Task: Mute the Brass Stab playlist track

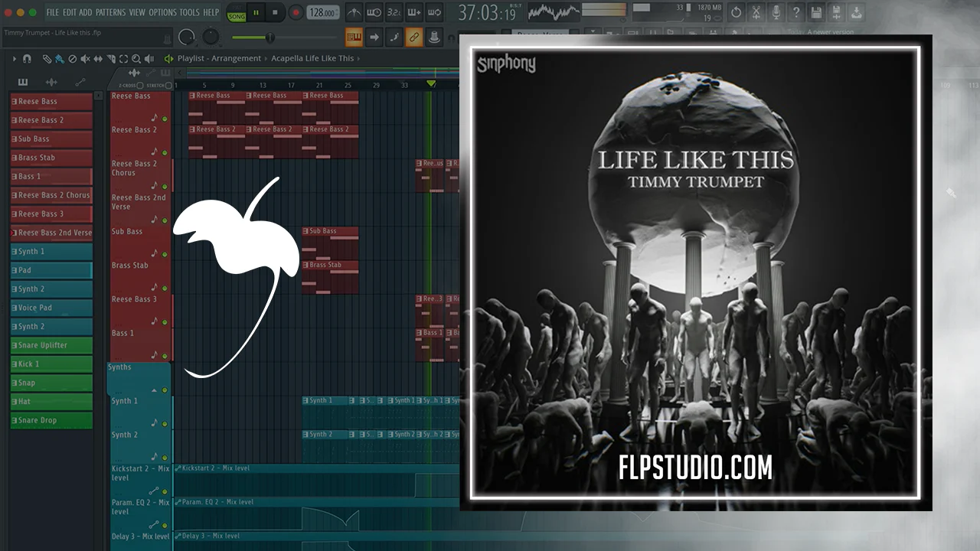Action: pos(164,288)
